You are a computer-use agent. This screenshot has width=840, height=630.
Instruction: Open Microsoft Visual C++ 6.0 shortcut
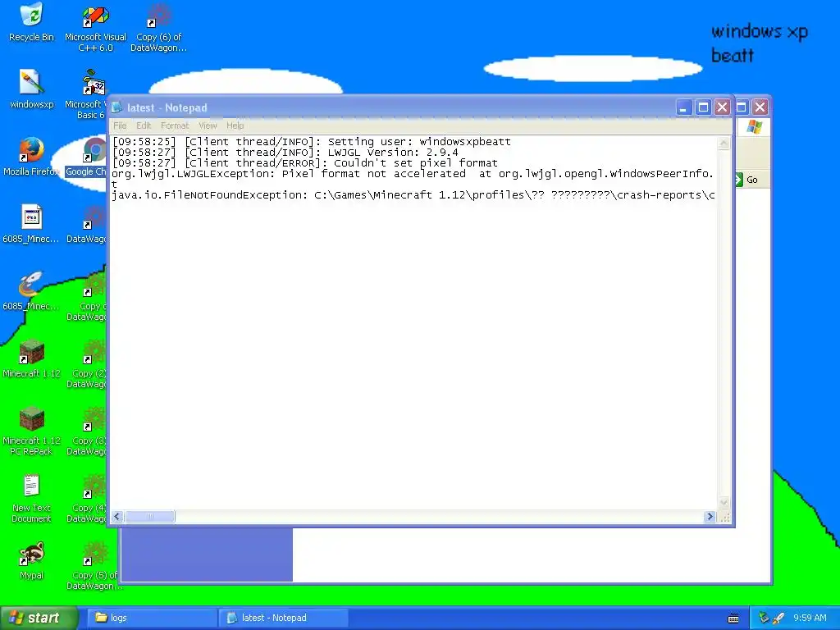click(x=95, y=28)
